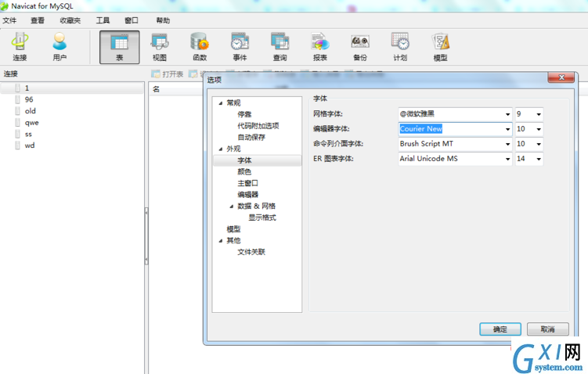
Task: Select 模型 in options tree
Action: coord(233,229)
